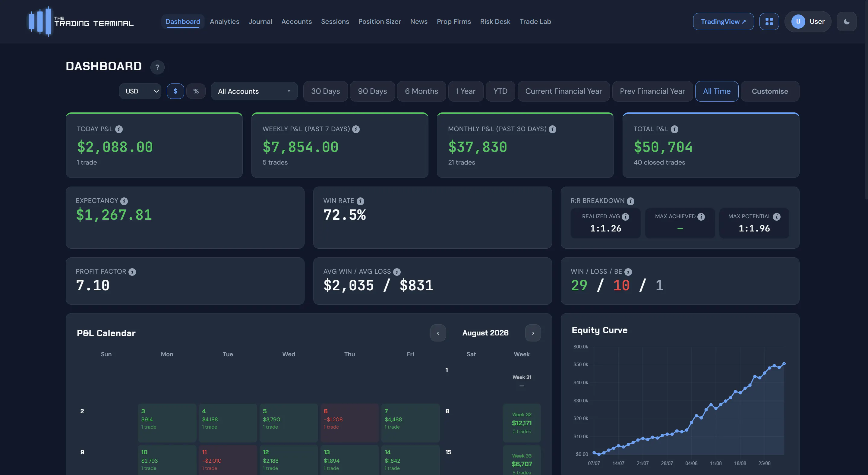The width and height of the screenshot is (868, 475).
Task: Click the Win / Loss / BE info icon
Action: point(628,272)
